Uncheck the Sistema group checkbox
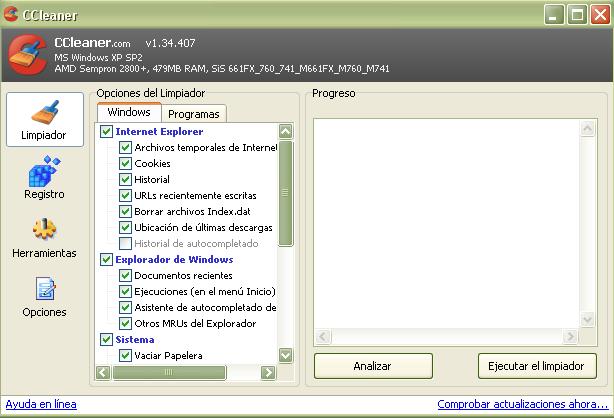This screenshot has height=418, width=614. tap(106, 339)
